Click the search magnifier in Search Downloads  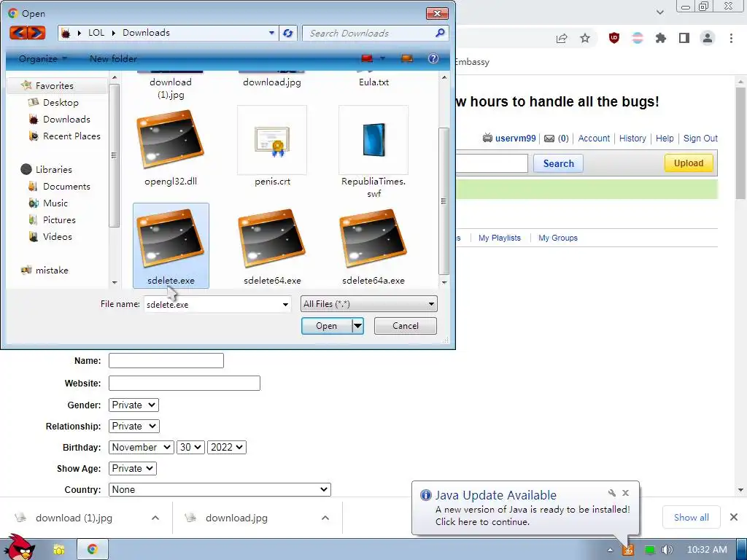tap(440, 33)
